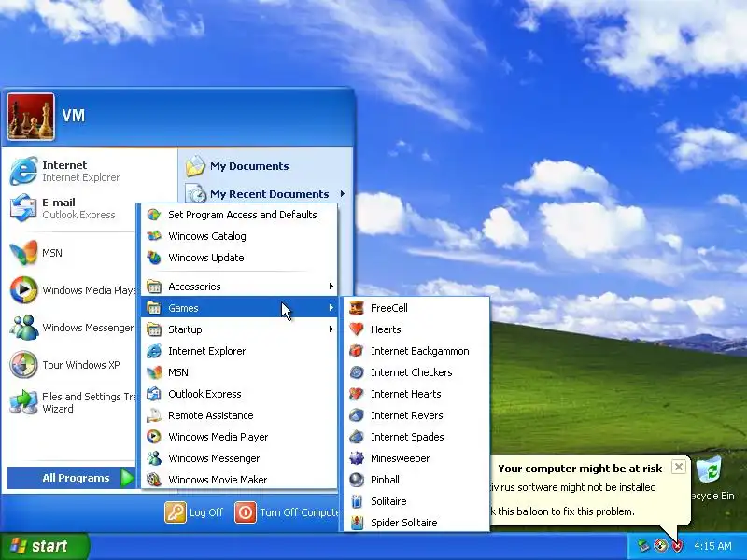Click the green start button
747x560 pixels.
pos(44,546)
